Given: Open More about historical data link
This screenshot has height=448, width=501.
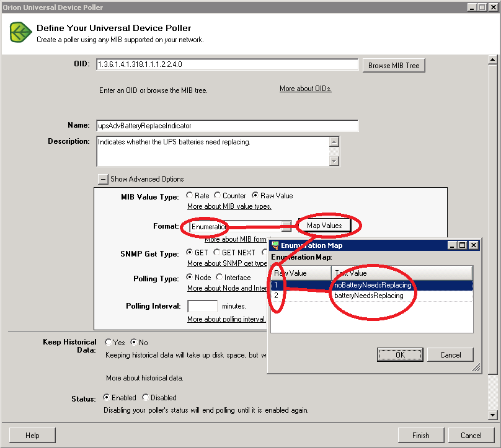Looking at the screenshot, I should tap(144, 378).
